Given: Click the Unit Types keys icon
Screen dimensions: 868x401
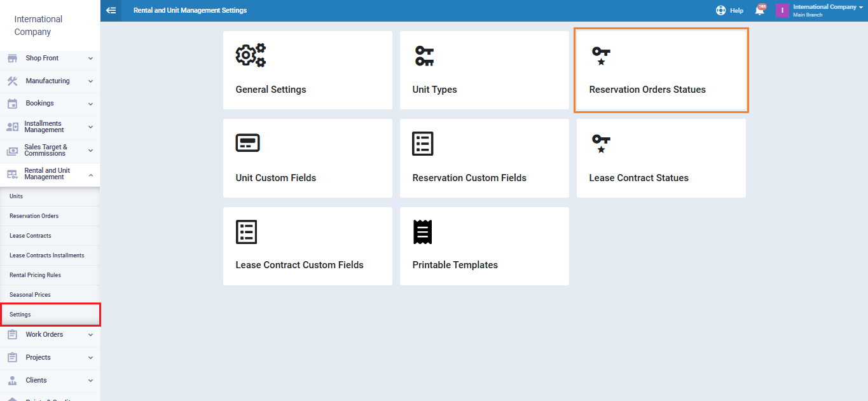Looking at the screenshot, I should [424, 56].
